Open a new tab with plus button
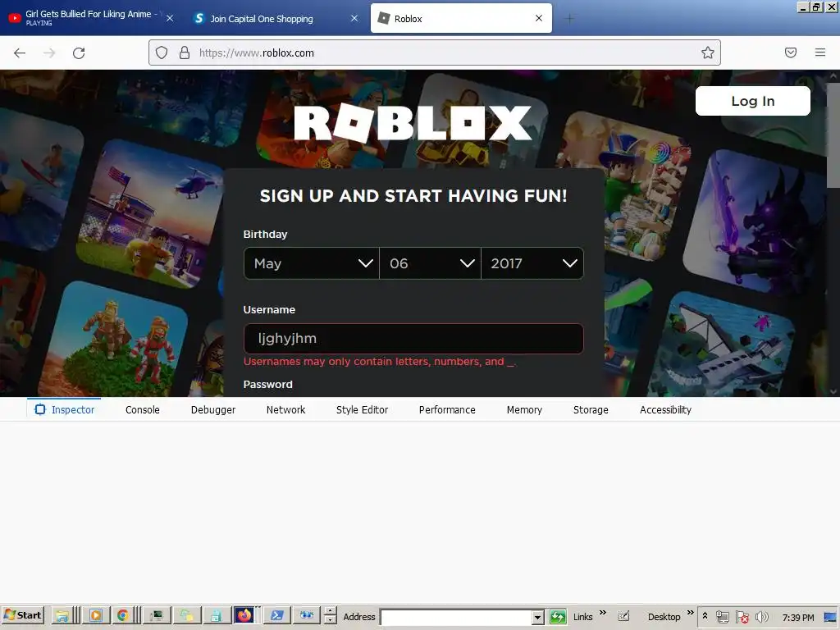The width and height of the screenshot is (840, 630). [569, 19]
